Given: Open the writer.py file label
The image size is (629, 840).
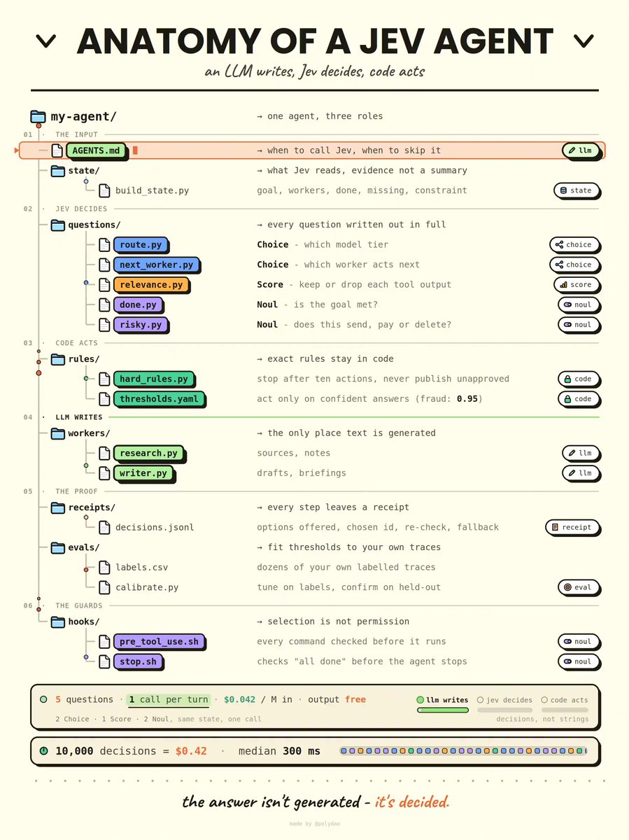Looking at the screenshot, I should (143, 473).
